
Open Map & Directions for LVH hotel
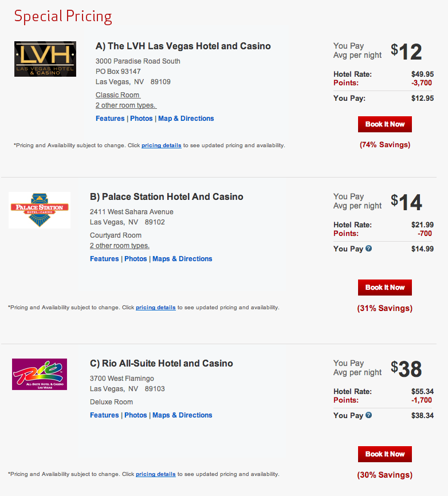coord(186,119)
